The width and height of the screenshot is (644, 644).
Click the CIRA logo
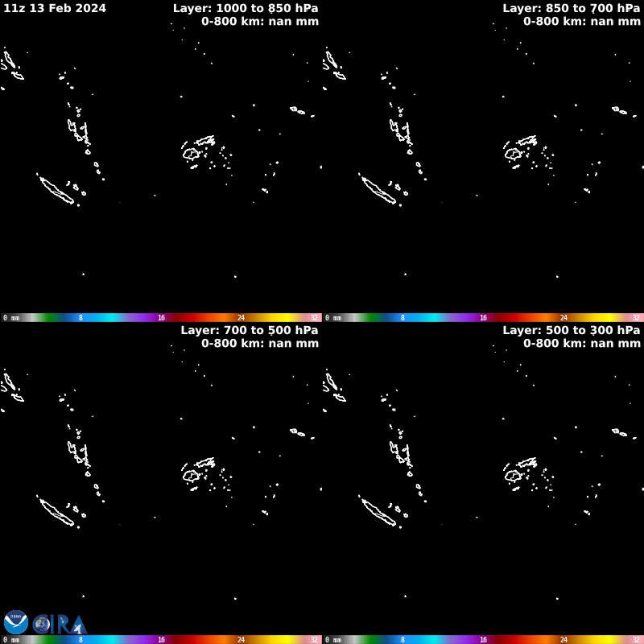point(60,625)
